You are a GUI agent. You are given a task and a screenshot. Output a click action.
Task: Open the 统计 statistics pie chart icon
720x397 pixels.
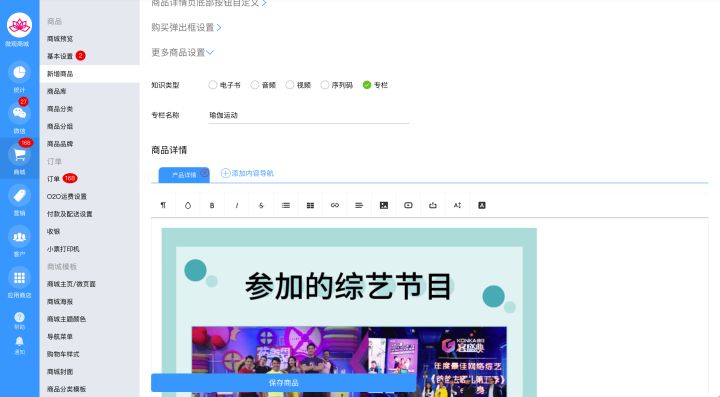19,73
